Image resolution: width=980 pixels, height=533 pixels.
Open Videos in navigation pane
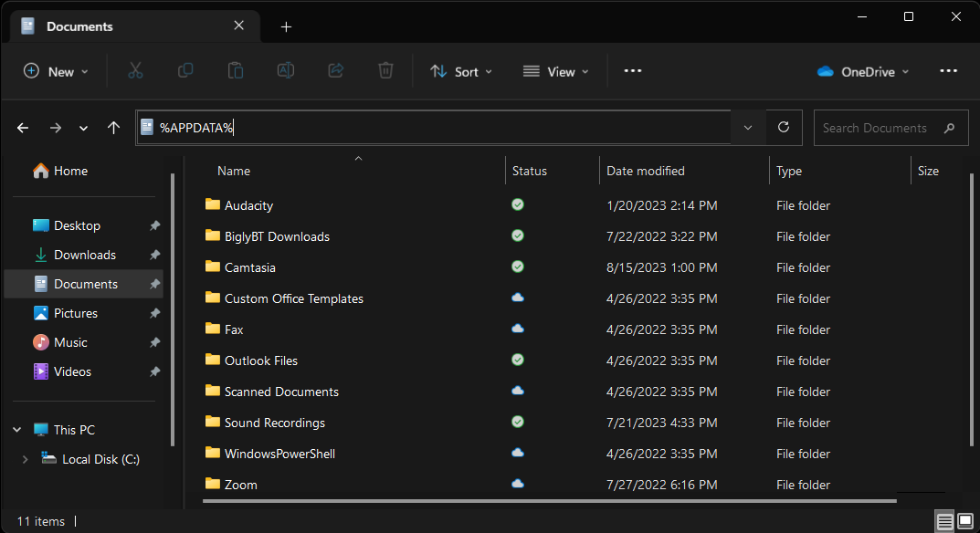(x=72, y=371)
